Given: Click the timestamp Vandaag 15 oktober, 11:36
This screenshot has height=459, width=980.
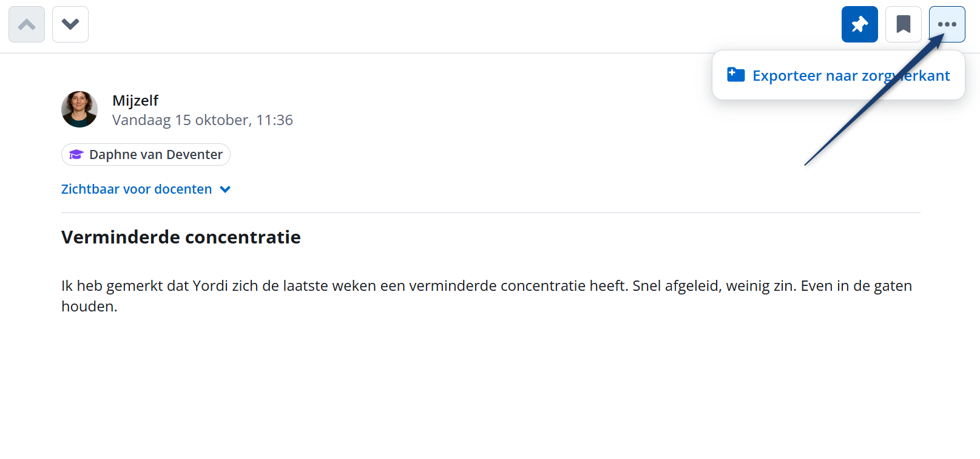Looking at the screenshot, I should click(203, 120).
